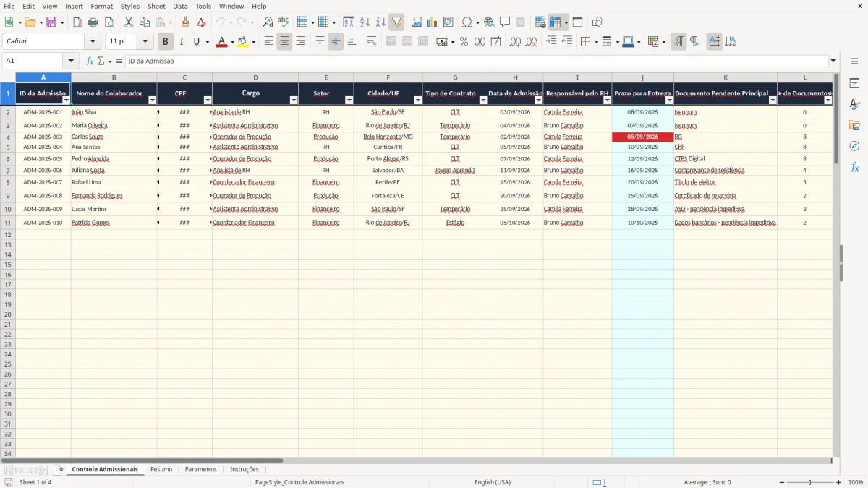The width and height of the screenshot is (868, 488).
Task: Insert a chart
Action: click(x=433, y=22)
